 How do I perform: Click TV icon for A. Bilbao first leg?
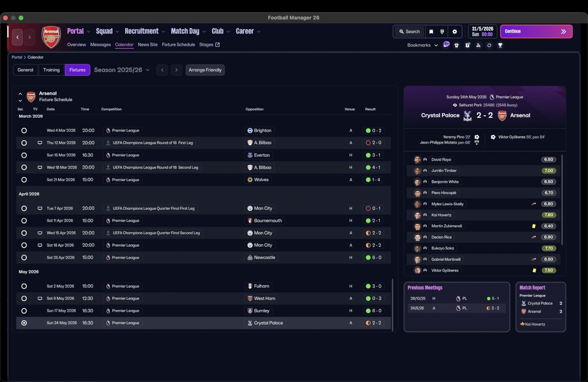(40, 143)
